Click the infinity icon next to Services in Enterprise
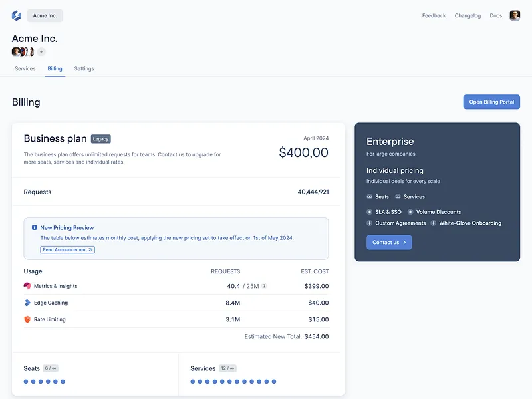This screenshot has height=399, width=532. click(398, 197)
